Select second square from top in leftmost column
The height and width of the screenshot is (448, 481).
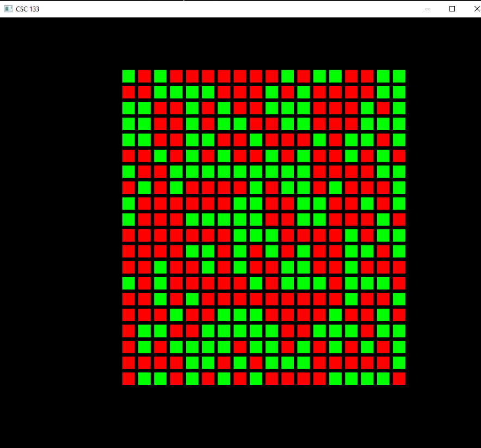click(128, 92)
